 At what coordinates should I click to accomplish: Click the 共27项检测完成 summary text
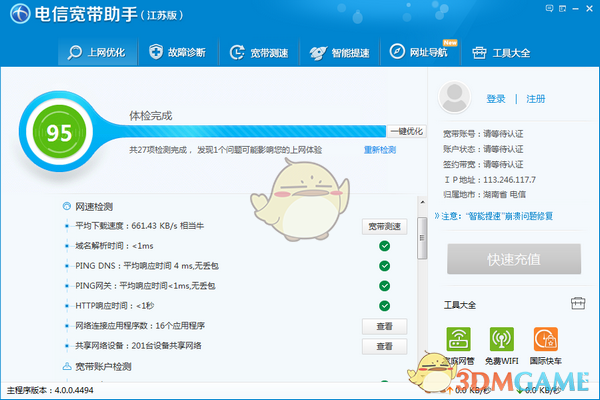(225, 150)
